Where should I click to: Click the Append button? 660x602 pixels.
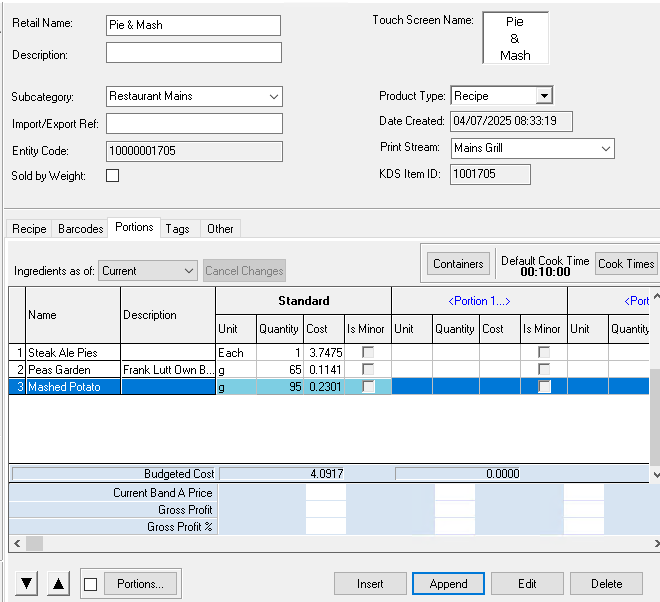[x=448, y=584]
